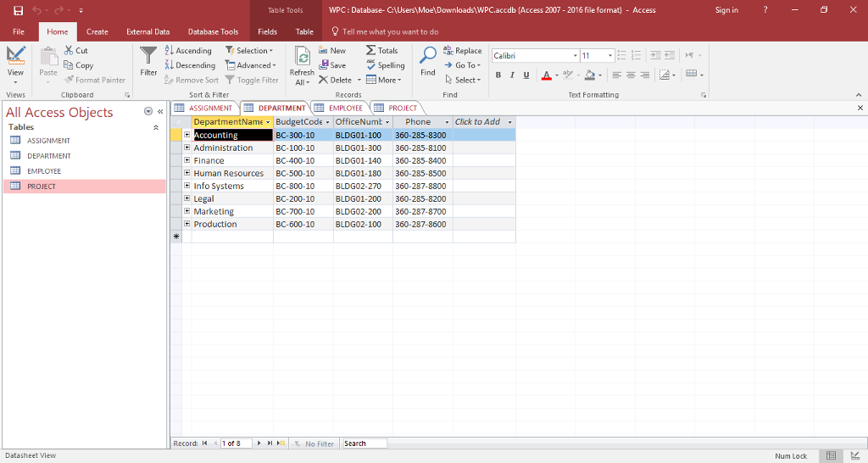868x463 pixels.
Task: Open the Create ribbon tab
Action: tap(97, 32)
